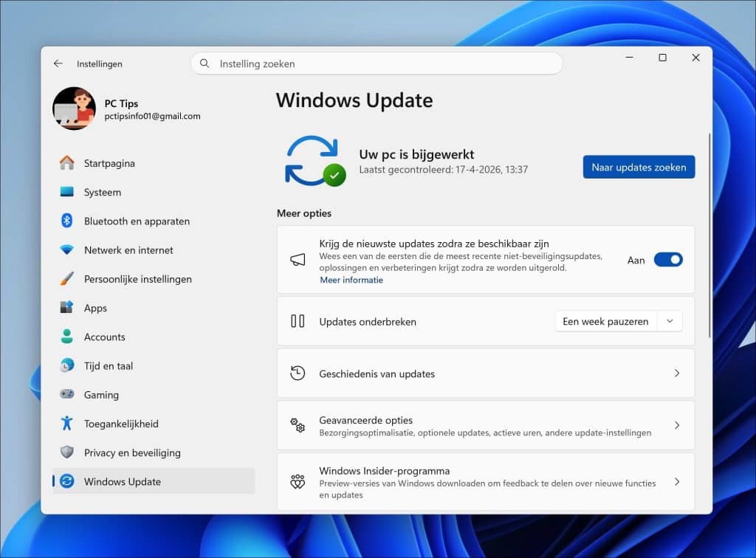Select the Startpagina home icon
Image resolution: width=756 pixels, height=558 pixels.
coord(66,163)
